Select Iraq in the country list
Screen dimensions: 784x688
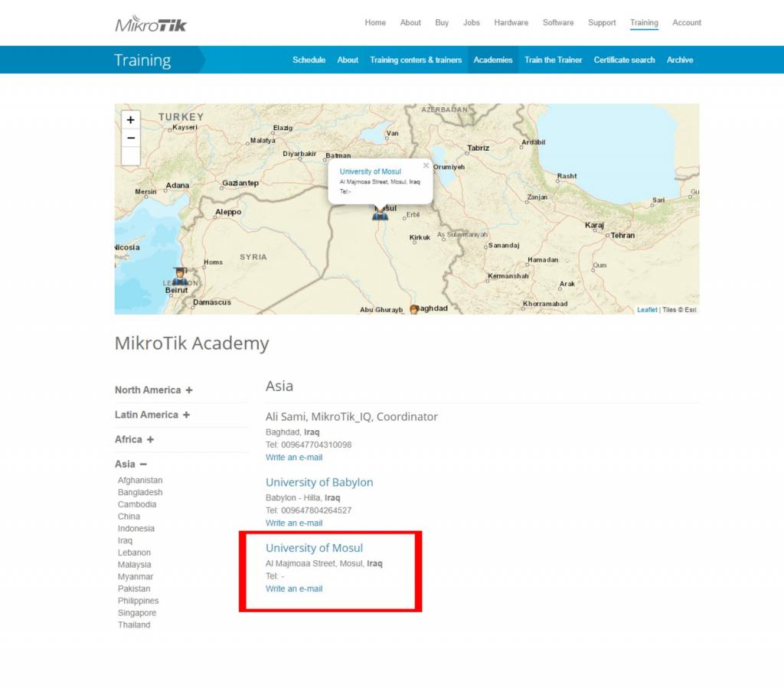(x=125, y=540)
